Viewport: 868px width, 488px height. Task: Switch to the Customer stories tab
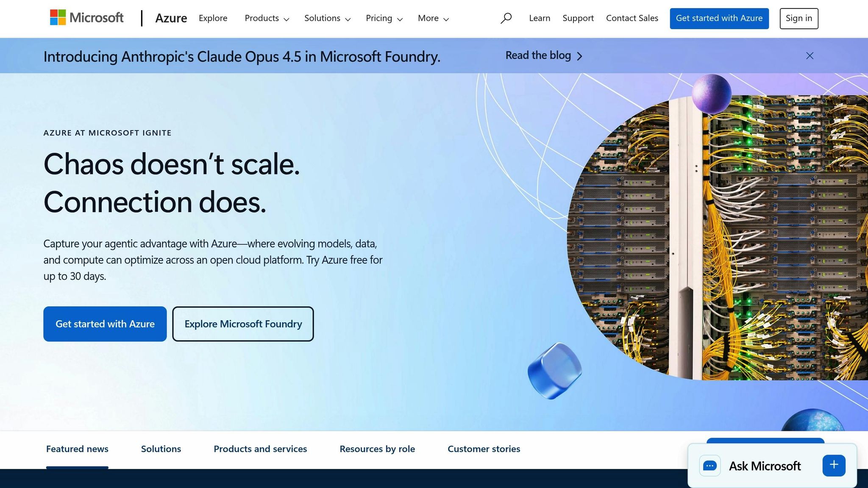coord(484,449)
